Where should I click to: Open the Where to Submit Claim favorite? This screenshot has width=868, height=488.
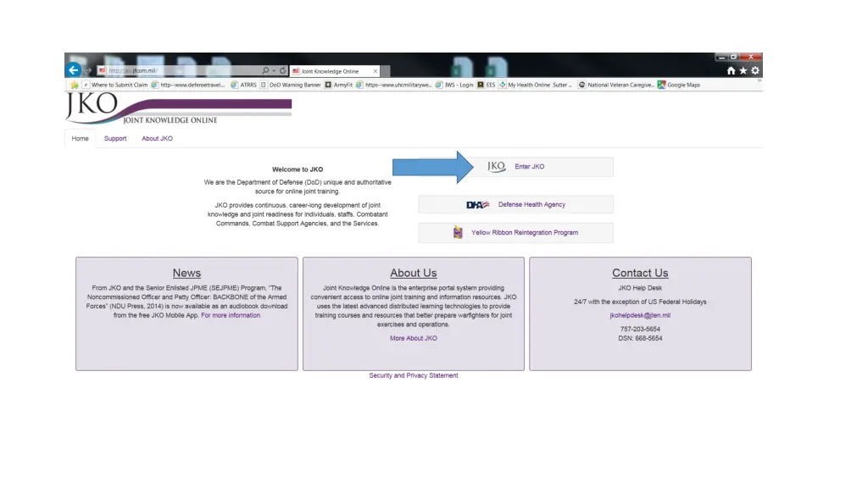115,86
